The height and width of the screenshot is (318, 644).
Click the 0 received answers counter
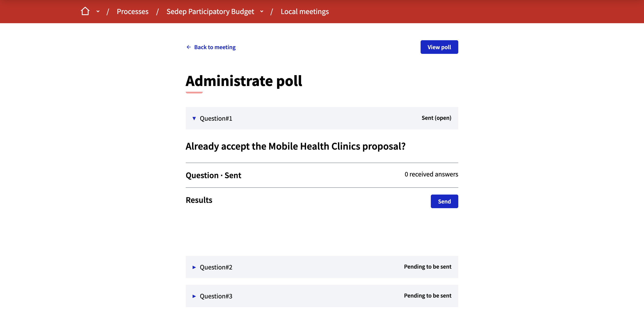coord(431,174)
